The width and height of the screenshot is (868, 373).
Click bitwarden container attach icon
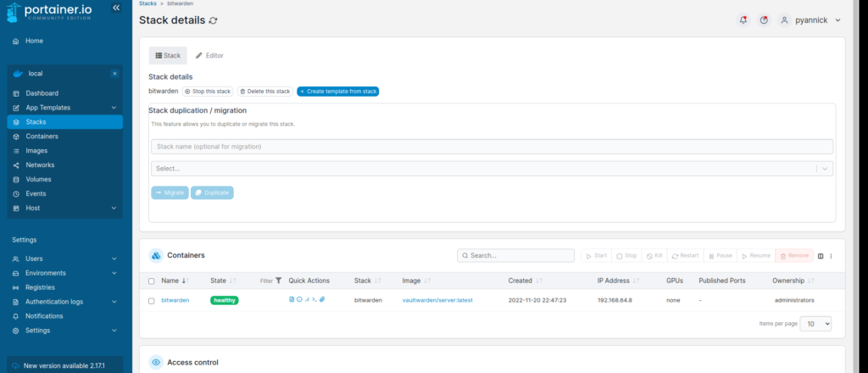point(322,299)
